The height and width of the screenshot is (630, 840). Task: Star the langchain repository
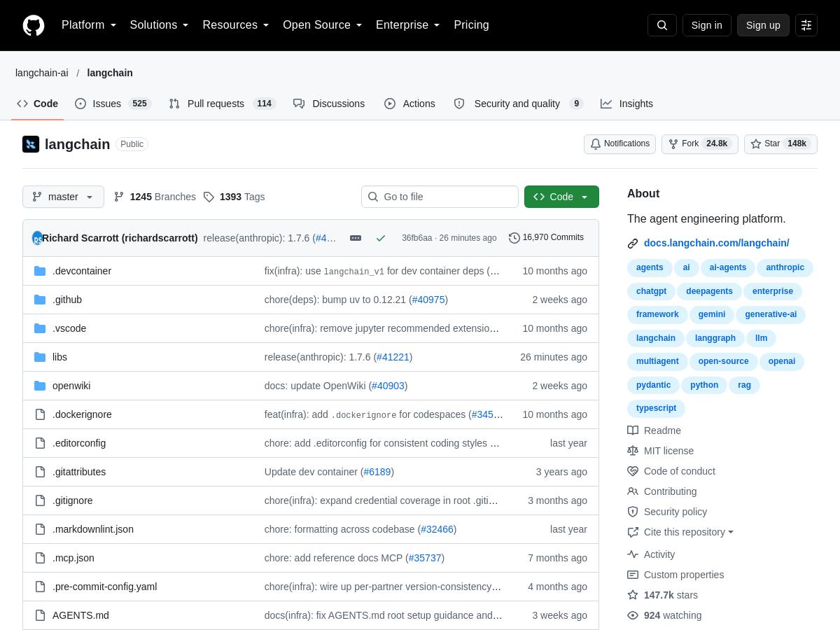pos(780,144)
